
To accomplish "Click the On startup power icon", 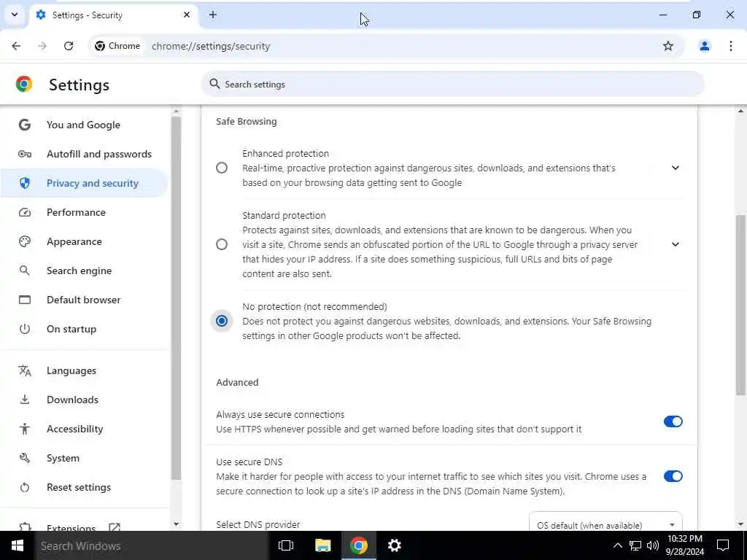I will pyautogui.click(x=24, y=329).
